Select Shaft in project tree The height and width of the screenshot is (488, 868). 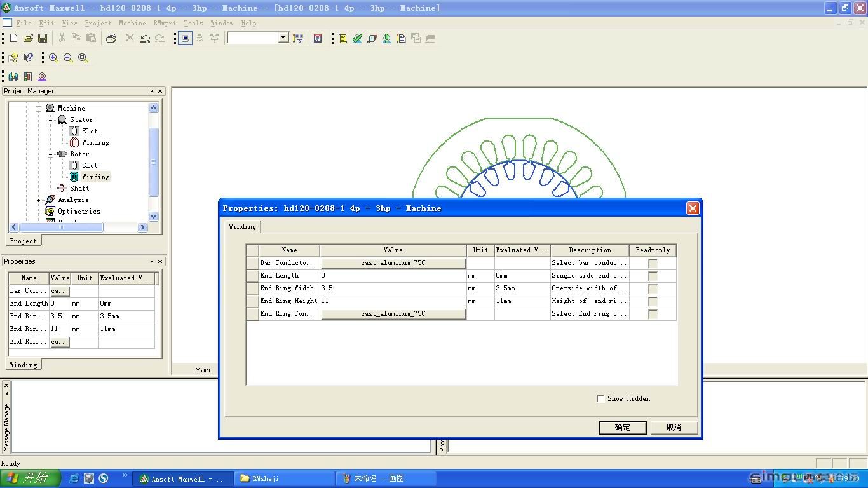point(79,188)
